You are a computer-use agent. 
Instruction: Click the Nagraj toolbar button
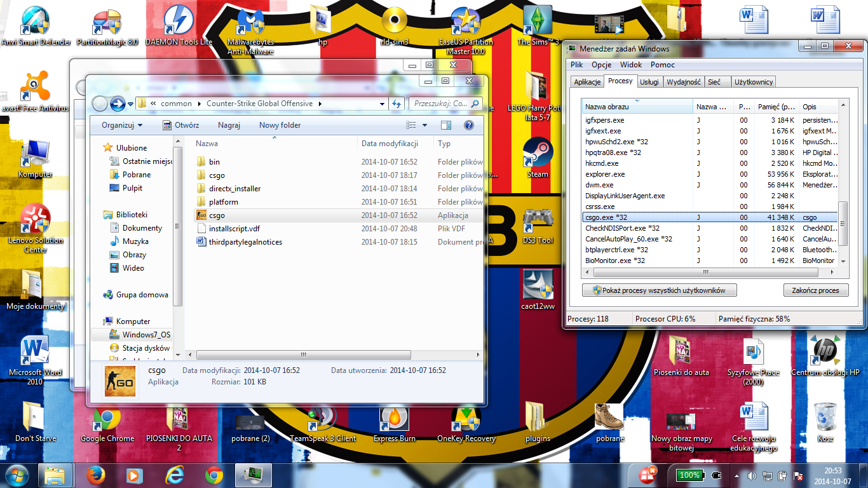pyautogui.click(x=229, y=125)
